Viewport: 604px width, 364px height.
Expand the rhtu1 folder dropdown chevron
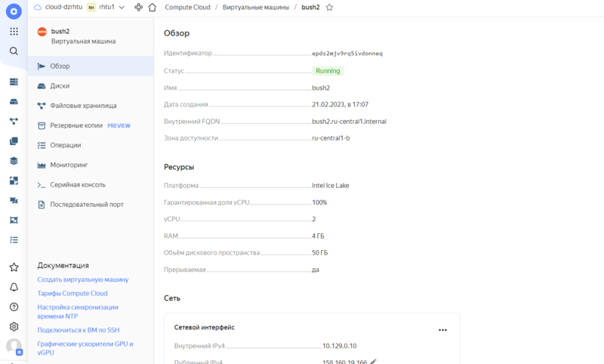[x=122, y=8]
